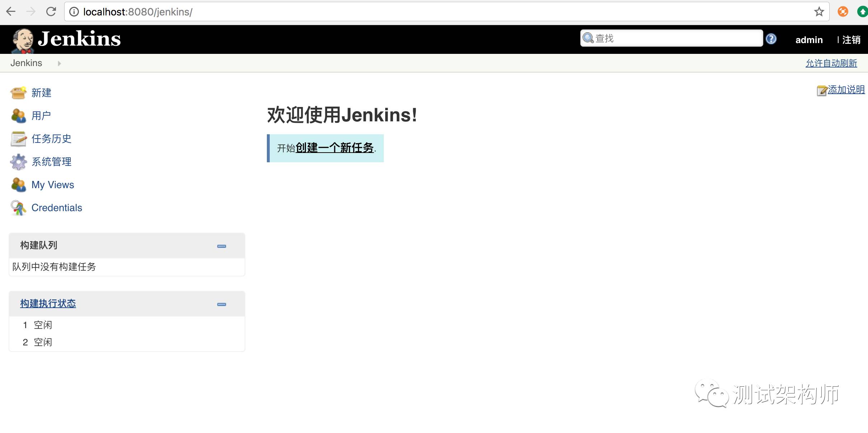Screen dimensions: 868x433
Task: Click the New Item box icon (新建)
Action: (18, 93)
